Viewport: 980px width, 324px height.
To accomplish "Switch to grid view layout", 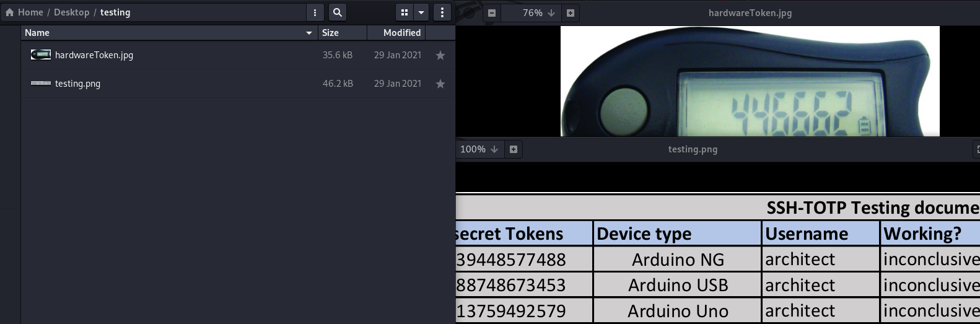I will coord(405,12).
